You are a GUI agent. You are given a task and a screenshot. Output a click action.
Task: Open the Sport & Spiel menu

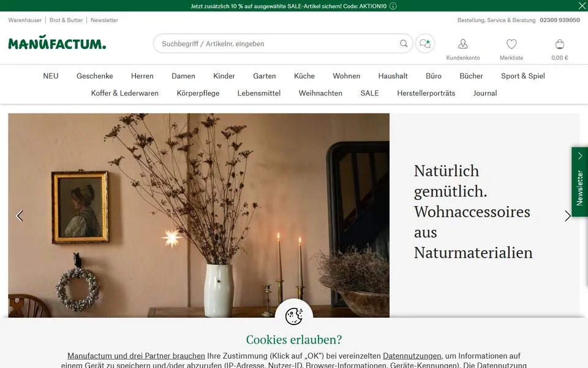click(522, 76)
